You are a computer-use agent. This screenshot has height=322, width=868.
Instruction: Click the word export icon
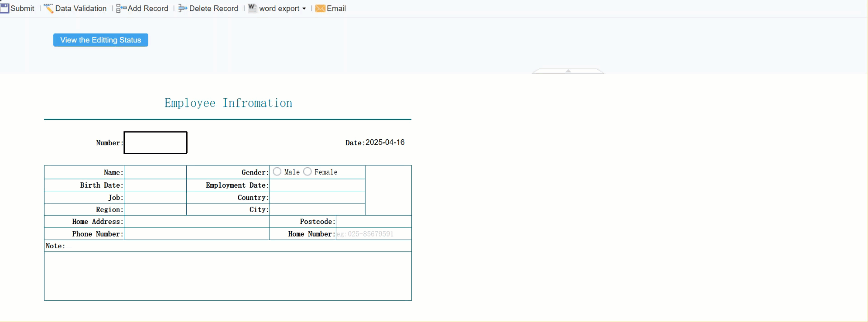click(x=253, y=8)
